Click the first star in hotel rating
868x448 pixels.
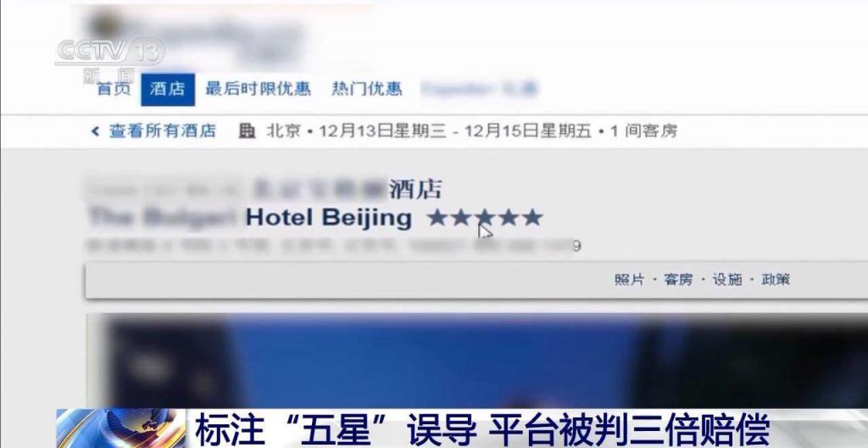tap(437, 218)
